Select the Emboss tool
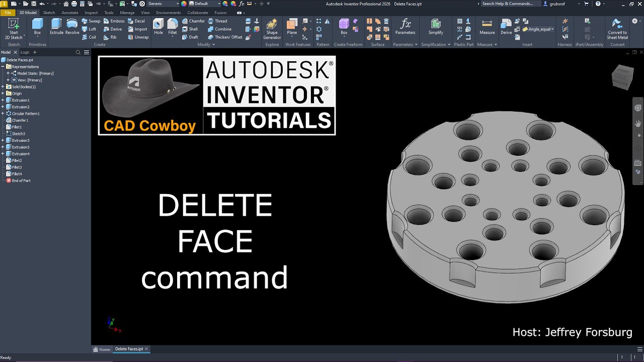 point(114,21)
